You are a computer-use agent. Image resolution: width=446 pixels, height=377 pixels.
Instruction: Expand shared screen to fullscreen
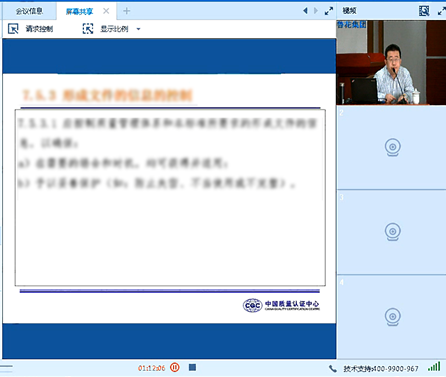329,11
